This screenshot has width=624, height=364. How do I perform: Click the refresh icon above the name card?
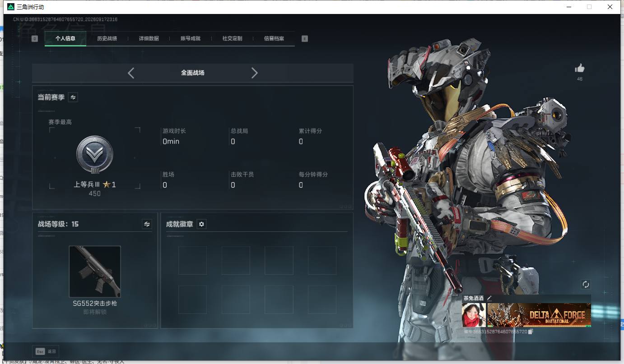click(586, 284)
